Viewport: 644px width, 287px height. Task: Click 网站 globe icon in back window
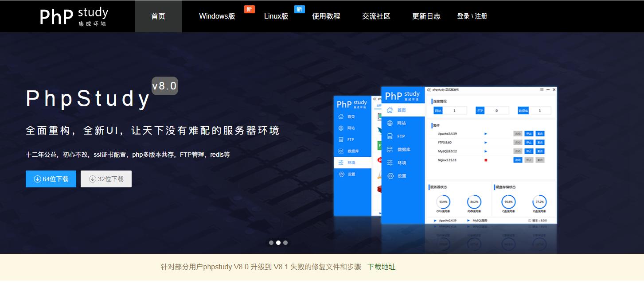tap(341, 128)
